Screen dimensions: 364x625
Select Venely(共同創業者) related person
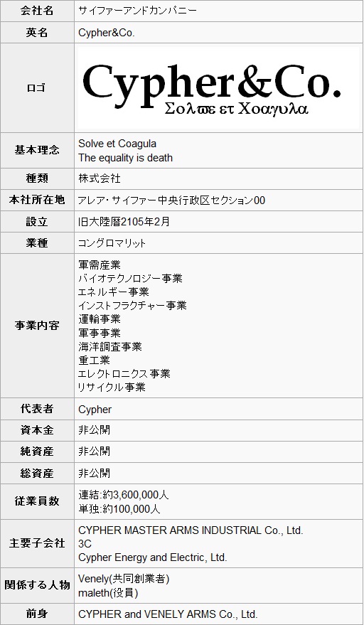click(x=124, y=579)
